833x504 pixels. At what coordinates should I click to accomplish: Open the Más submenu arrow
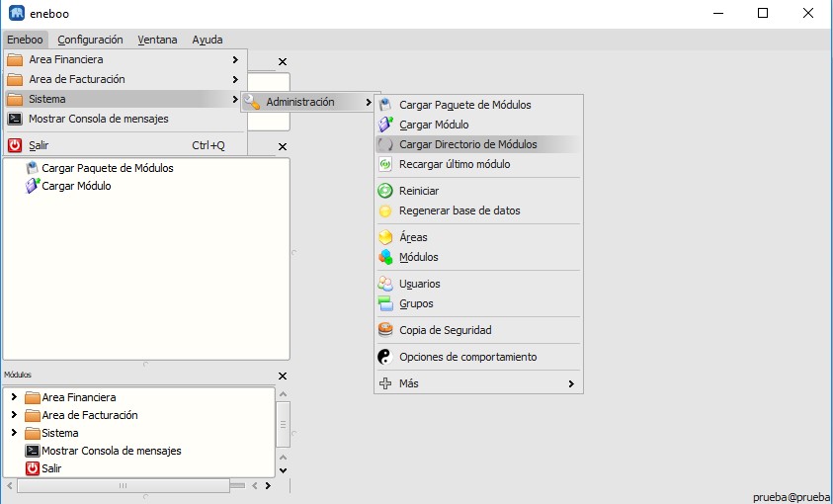coord(571,383)
